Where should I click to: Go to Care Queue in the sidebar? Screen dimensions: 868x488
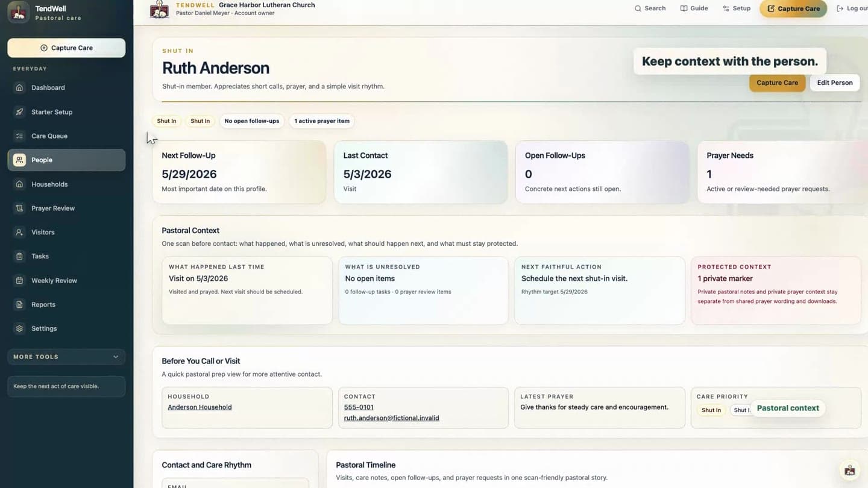pyautogui.click(x=66, y=136)
